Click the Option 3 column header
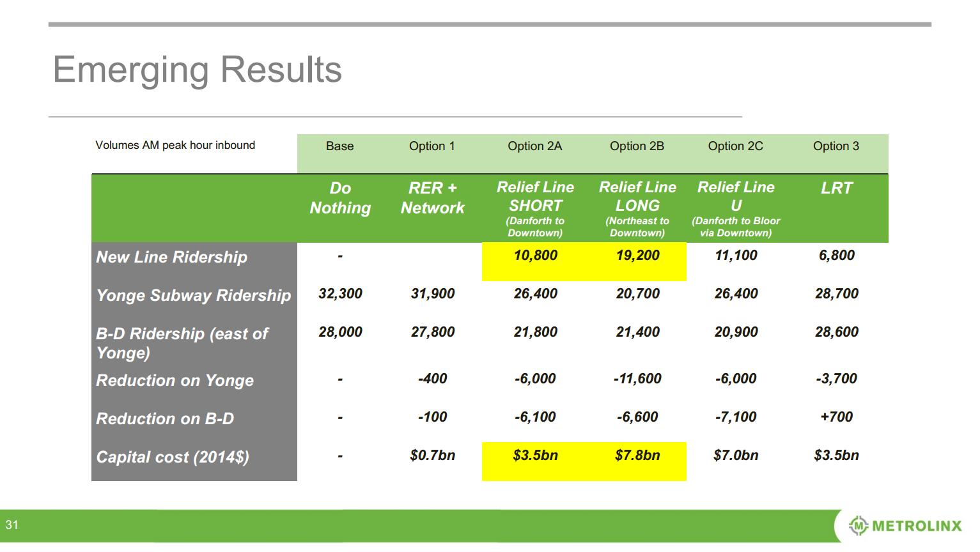 [x=836, y=146]
